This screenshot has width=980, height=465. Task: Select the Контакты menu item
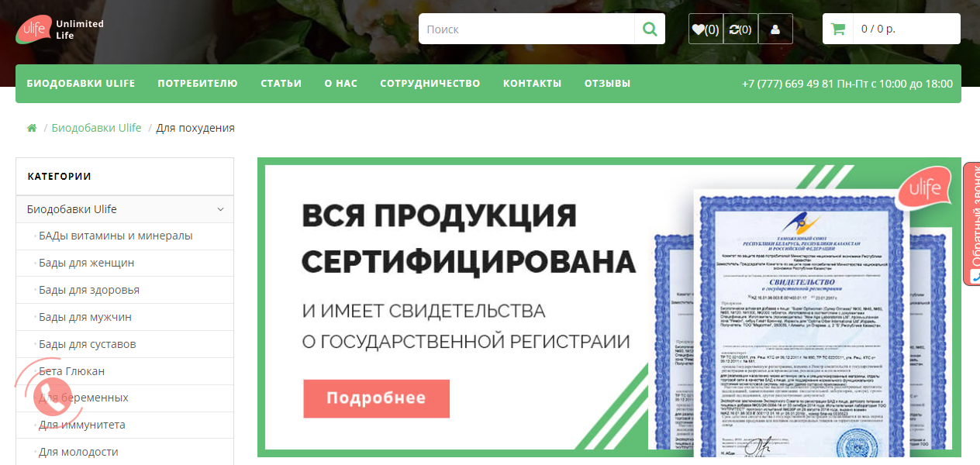pos(532,84)
